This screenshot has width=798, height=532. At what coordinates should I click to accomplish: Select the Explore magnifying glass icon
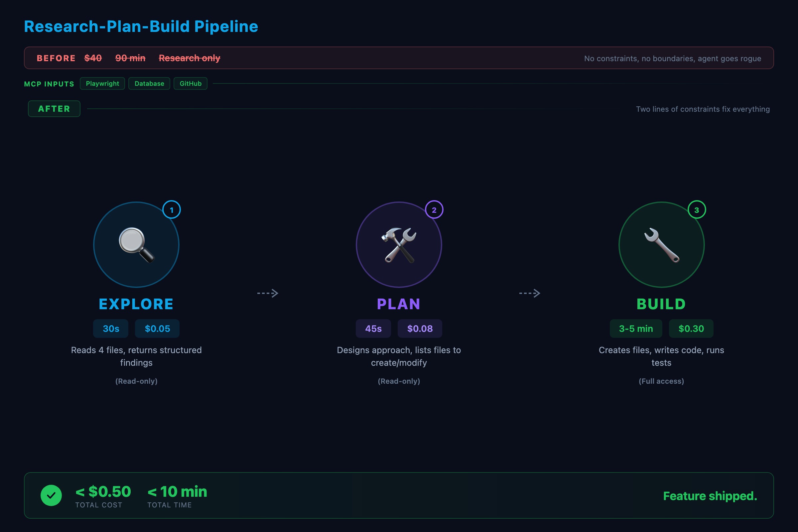(x=136, y=245)
